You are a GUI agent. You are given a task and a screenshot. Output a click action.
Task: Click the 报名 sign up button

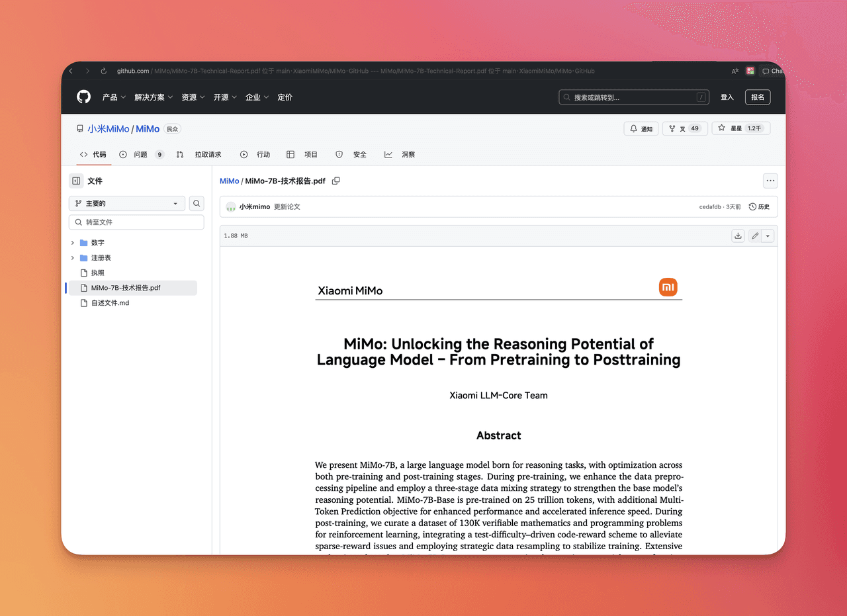click(758, 97)
